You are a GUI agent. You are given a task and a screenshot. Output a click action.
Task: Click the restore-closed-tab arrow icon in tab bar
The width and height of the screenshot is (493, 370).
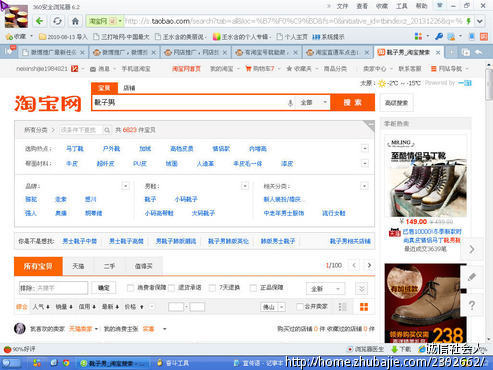coord(479,52)
